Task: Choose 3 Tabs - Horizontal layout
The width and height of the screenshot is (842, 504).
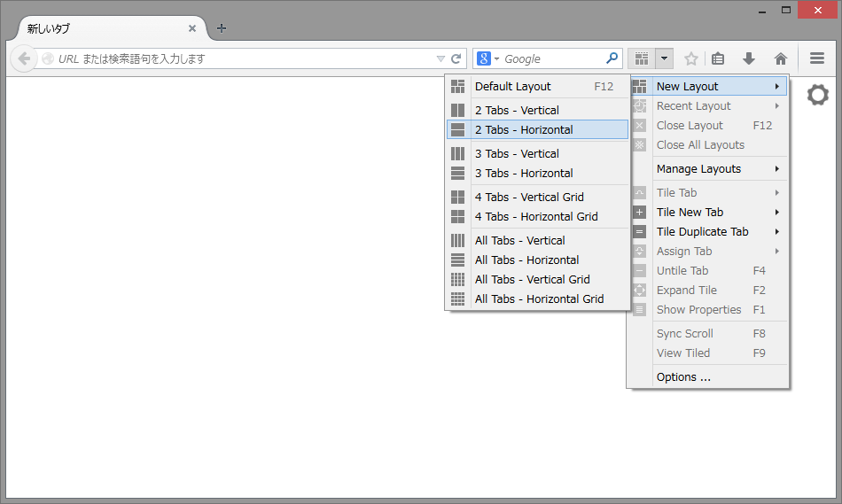Action: tap(538, 174)
